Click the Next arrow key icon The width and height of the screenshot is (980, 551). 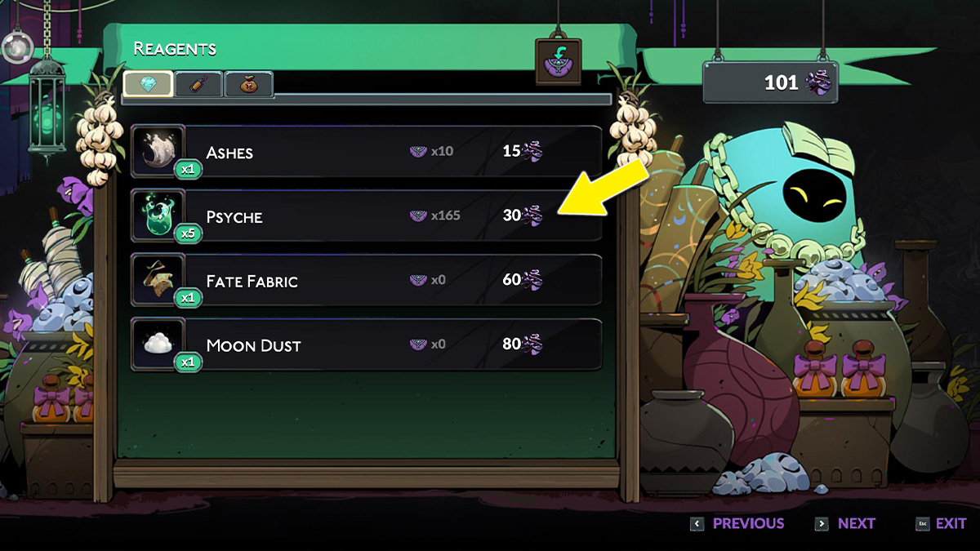tap(822, 524)
